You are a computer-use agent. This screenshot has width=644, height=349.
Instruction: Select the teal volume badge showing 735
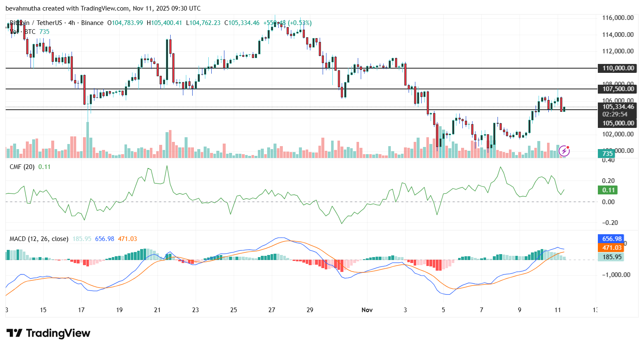tap(605, 154)
